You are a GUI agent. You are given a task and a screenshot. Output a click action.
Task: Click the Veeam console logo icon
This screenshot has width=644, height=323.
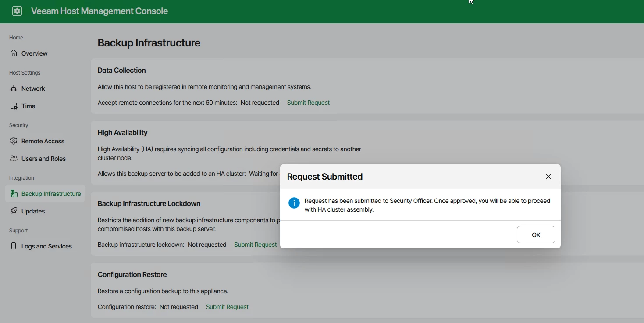(17, 11)
